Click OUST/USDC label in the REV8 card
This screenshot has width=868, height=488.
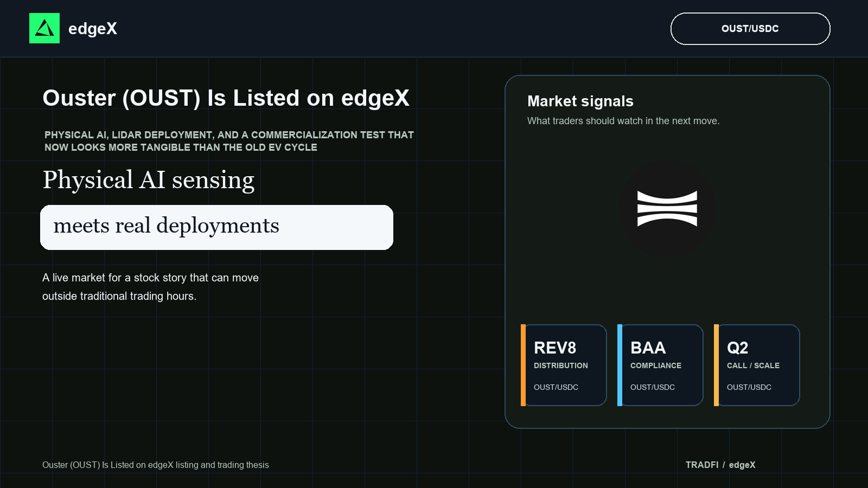tap(556, 387)
